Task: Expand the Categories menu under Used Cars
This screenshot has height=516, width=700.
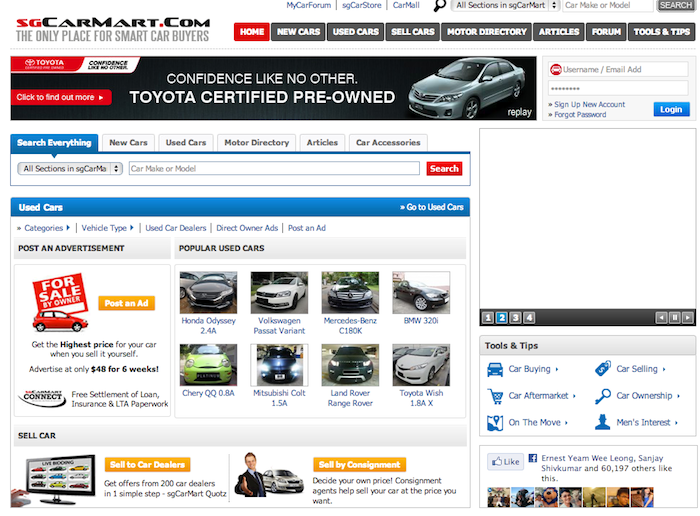Action: coord(46,228)
